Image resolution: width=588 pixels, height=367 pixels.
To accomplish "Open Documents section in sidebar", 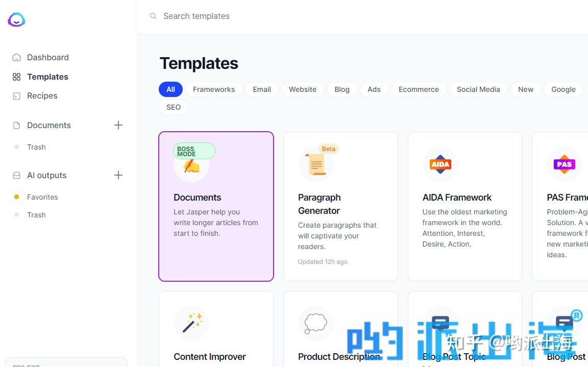I will [x=49, y=125].
